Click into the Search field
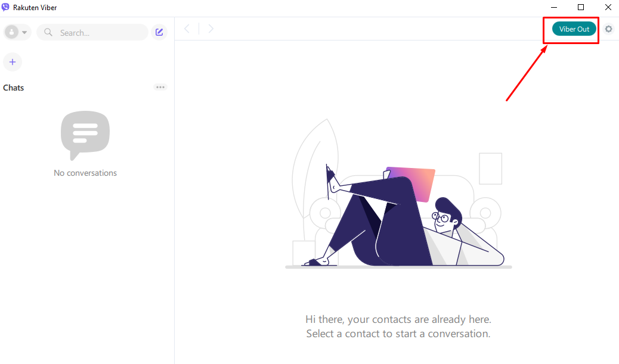Viewport: 619px width, 364px height. (92, 32)
